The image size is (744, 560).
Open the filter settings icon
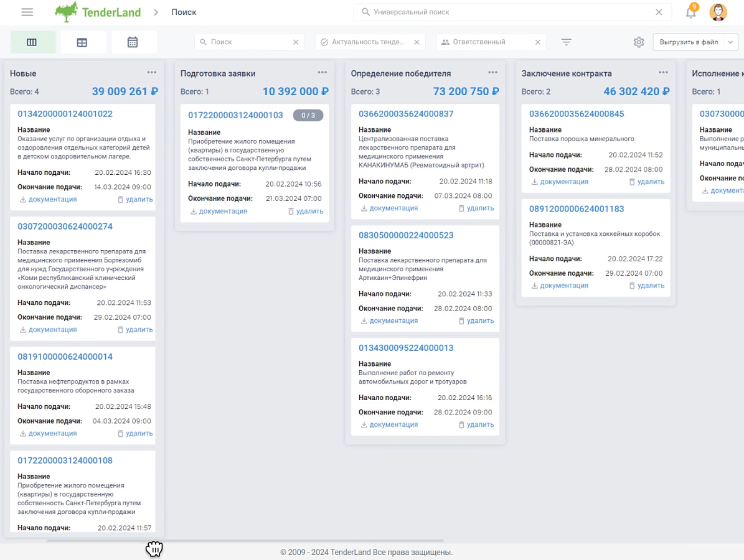566,42
